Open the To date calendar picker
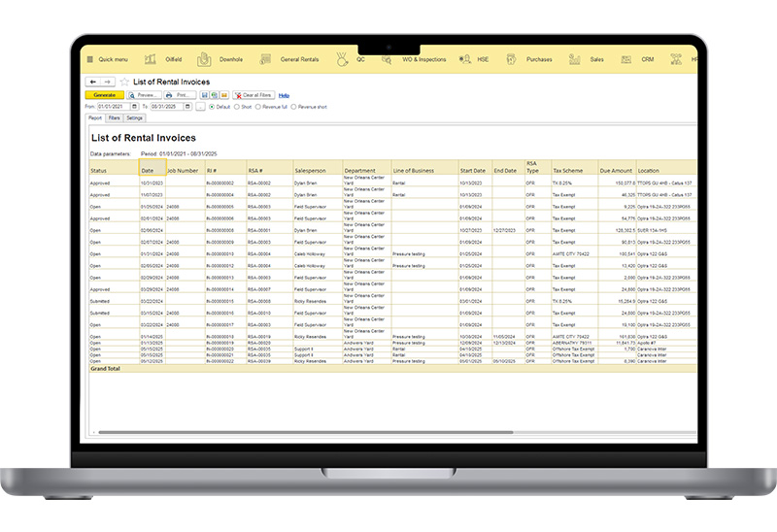The height and width of the screenshot is (532, 777). (x=187, y=107)
